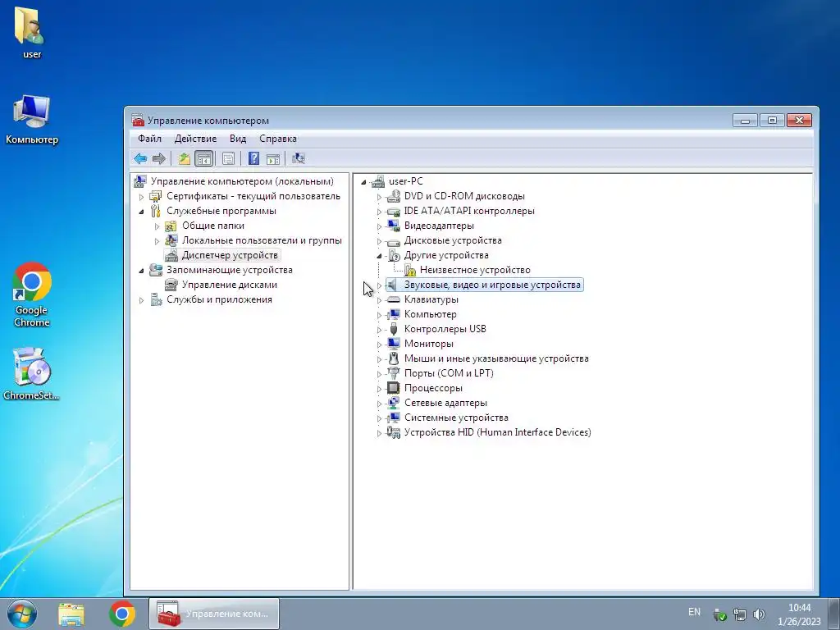
Task: Expand IDE ATA/ATAPI контроллеры category
Action: pos(379,212)
